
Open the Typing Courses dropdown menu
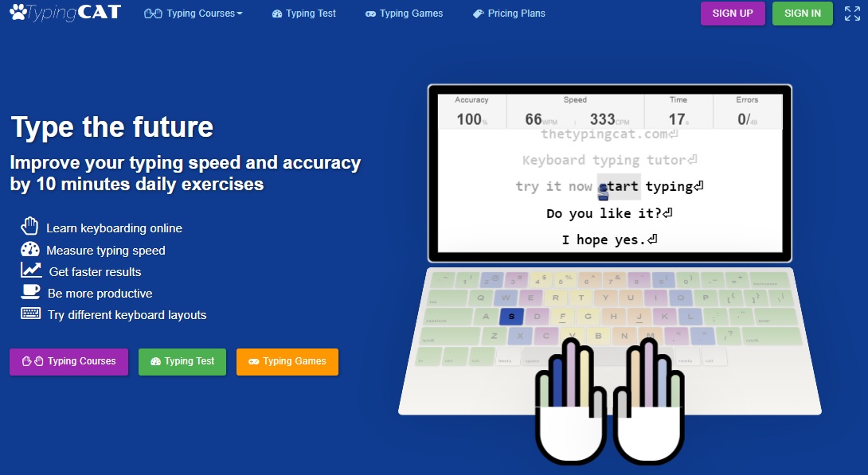(x=194, y=14)
